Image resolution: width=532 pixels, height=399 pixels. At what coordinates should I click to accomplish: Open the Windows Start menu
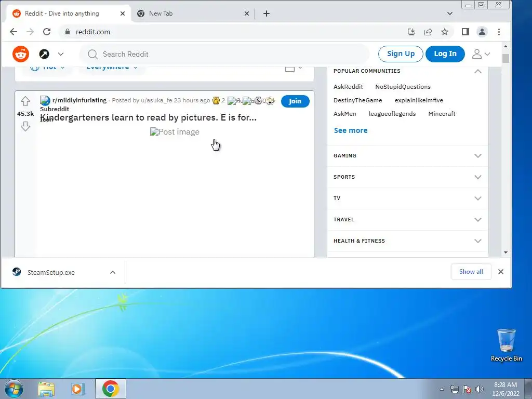pyautogui.click(x=14, y=389)
